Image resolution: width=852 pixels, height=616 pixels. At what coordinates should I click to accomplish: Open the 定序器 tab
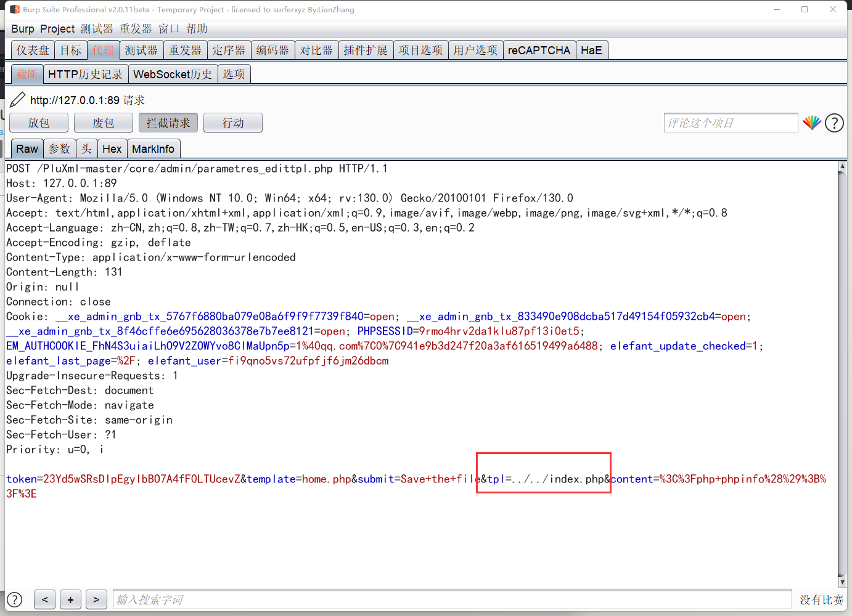(229, 51)
